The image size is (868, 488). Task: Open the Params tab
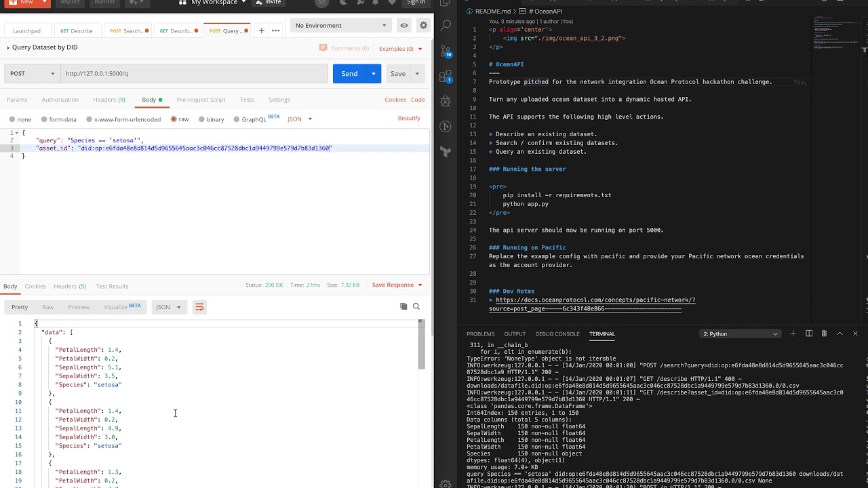[17, 100]
